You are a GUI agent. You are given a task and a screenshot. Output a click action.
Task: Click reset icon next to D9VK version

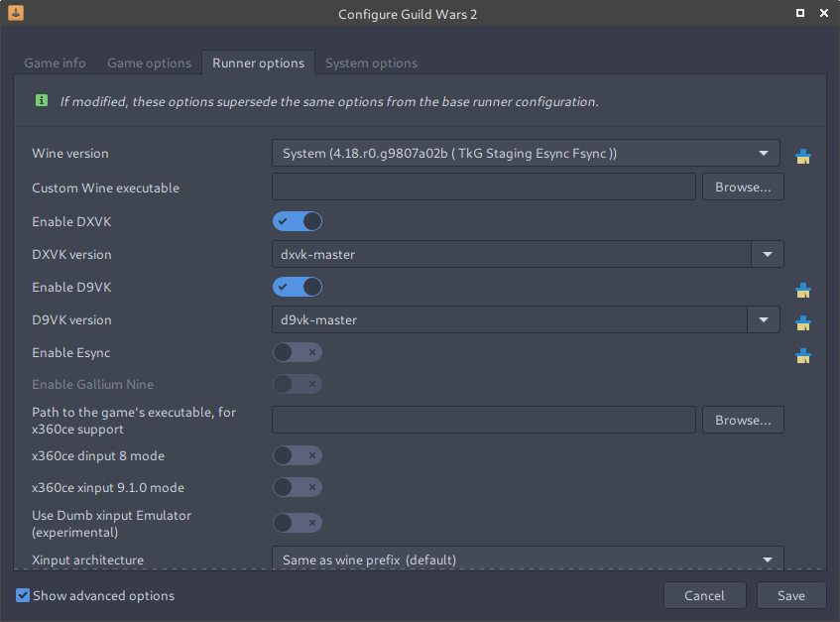tap(802, 321)
